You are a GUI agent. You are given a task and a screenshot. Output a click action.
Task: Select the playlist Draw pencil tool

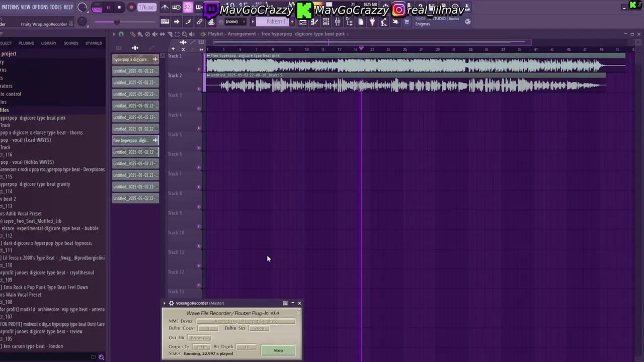132,34
